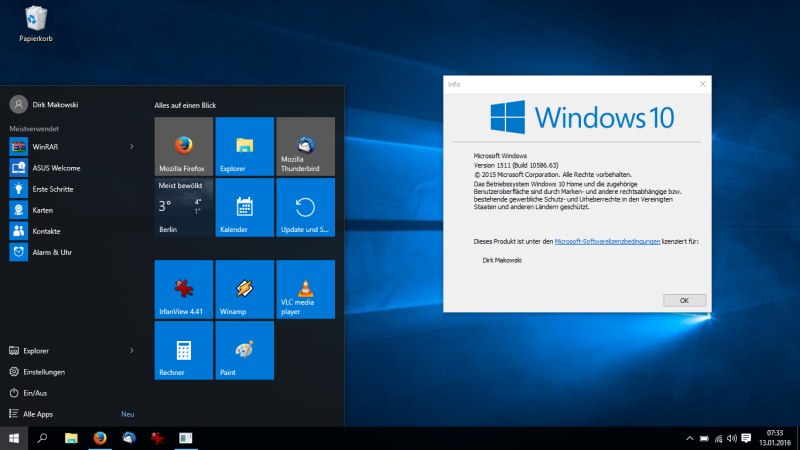This screenshot has width=800, height=450.
Task: Open taskbar search magnifier
Action: point(42,438)
